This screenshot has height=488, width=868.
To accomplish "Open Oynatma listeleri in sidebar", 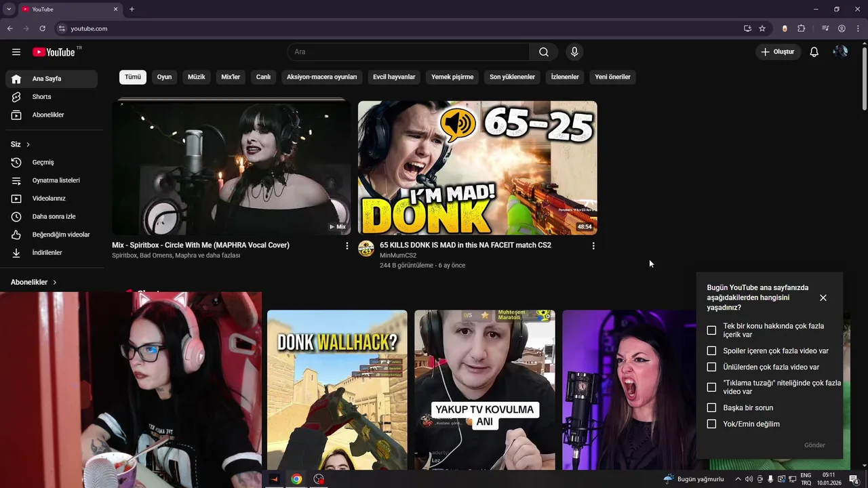I will pyautogui.click(x=52, y=180).
